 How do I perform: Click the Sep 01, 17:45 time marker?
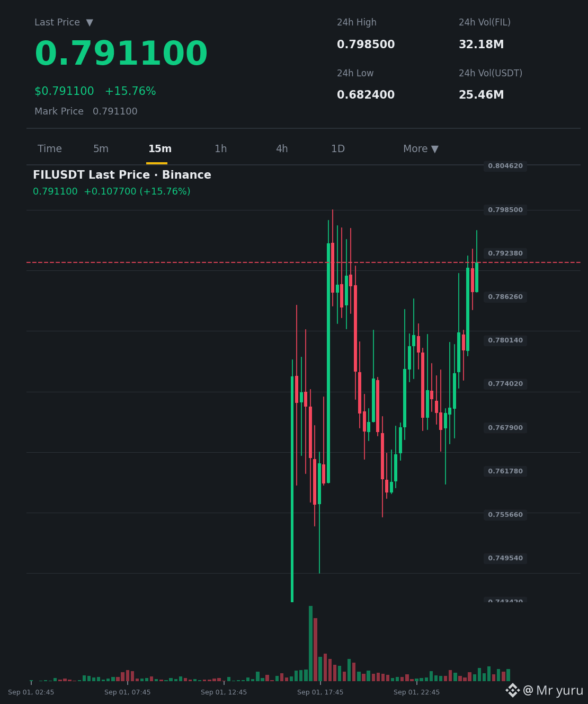320,692
